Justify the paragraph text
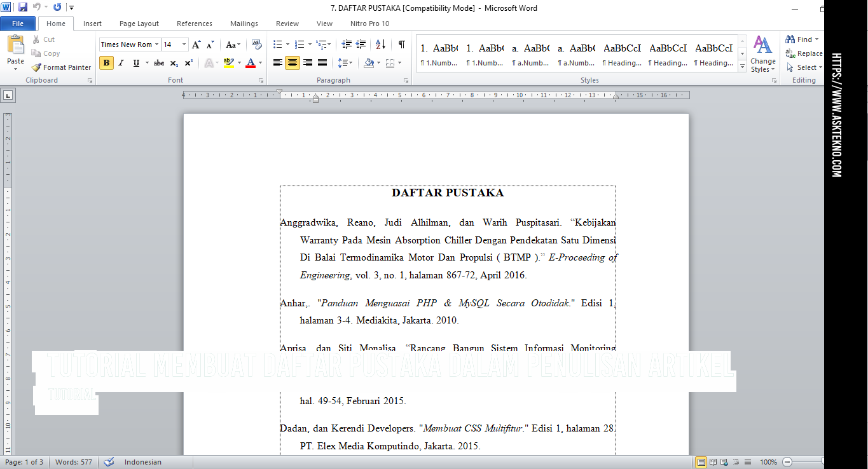The image size is (868, 469). (x=322, y=63)
